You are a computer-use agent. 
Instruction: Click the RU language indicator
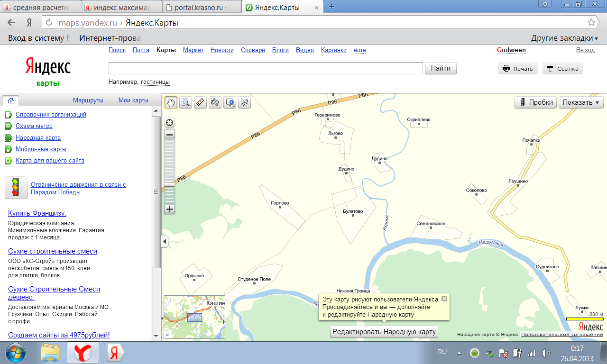[442, 352]
